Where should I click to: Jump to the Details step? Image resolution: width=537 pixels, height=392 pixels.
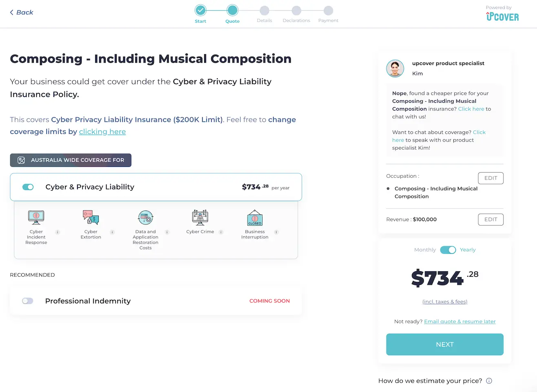[264, 11]
